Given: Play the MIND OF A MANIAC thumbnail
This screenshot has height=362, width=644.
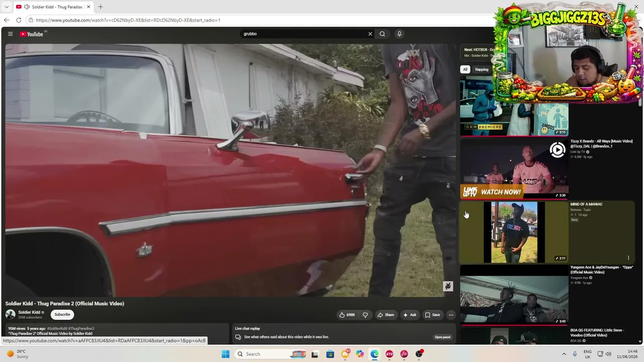Looking at the screenshot, I should 514,232.
